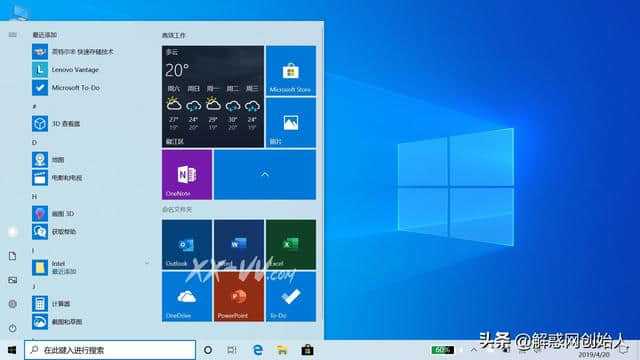Open Microsoft Store from taskbar

[307, 350]
